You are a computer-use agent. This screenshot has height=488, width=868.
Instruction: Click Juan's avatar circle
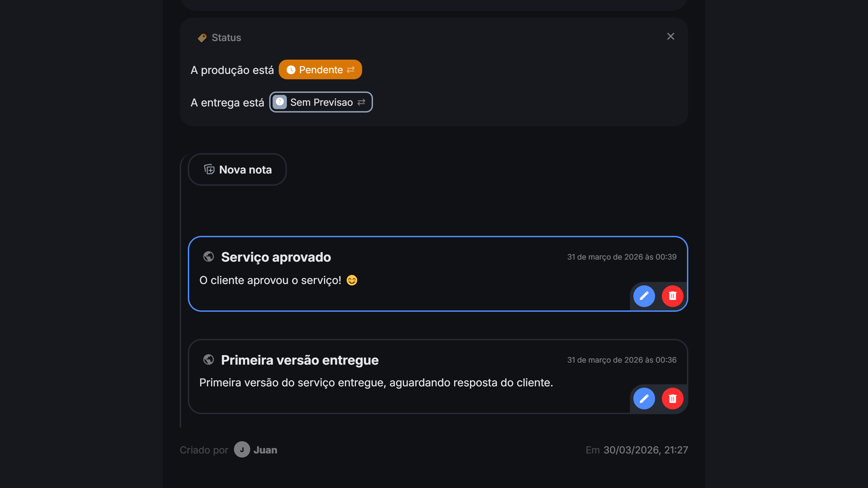242,450
